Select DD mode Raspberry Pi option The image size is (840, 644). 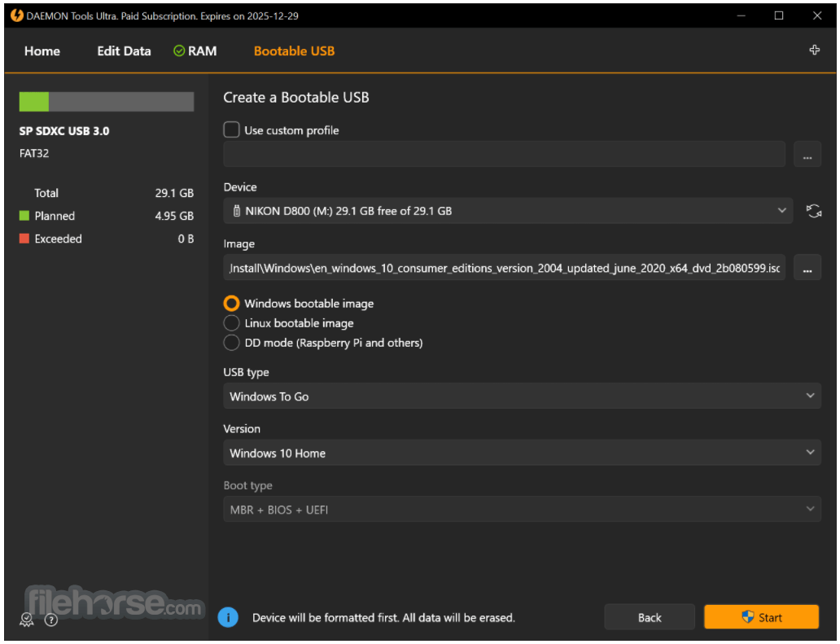(x=231, y=343)
